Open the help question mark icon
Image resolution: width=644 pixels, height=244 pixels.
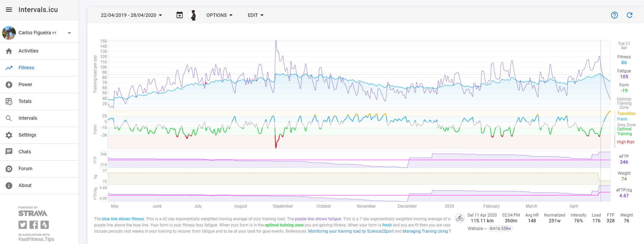click(x=614, y=15)
